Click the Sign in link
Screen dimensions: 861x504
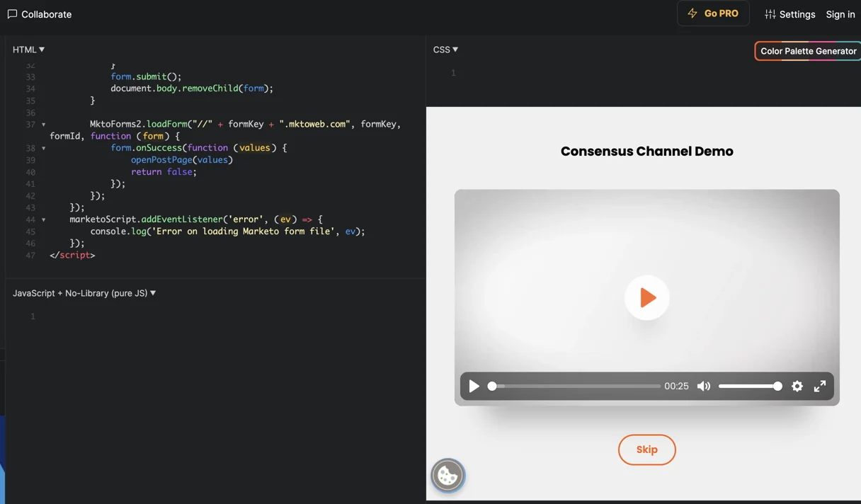coord(840,14)
